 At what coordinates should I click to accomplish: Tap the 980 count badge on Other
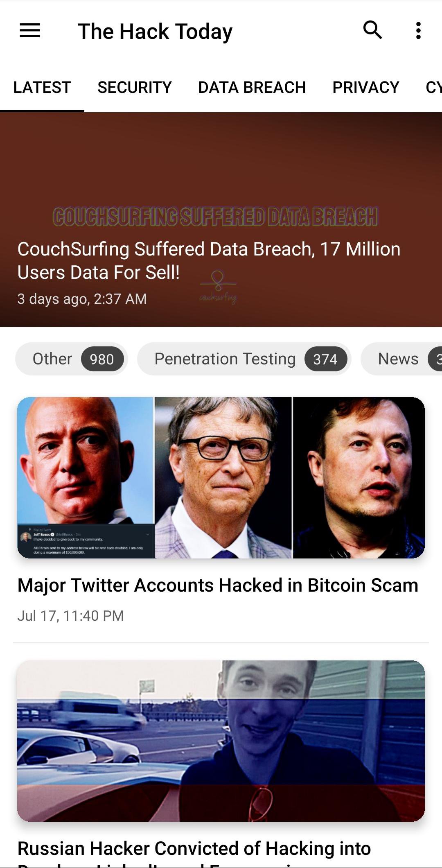tap(101, 359)
